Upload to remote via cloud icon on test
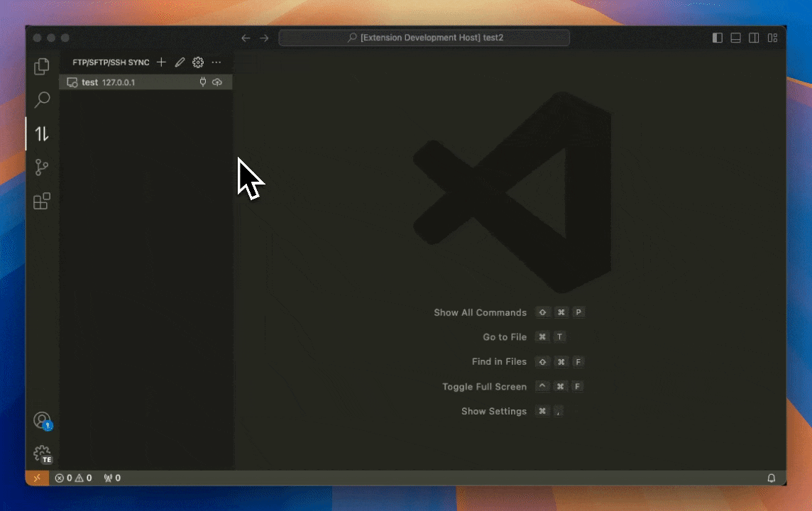Image resolution: width=812 pixels, height=511 pixels. [217, 82]
